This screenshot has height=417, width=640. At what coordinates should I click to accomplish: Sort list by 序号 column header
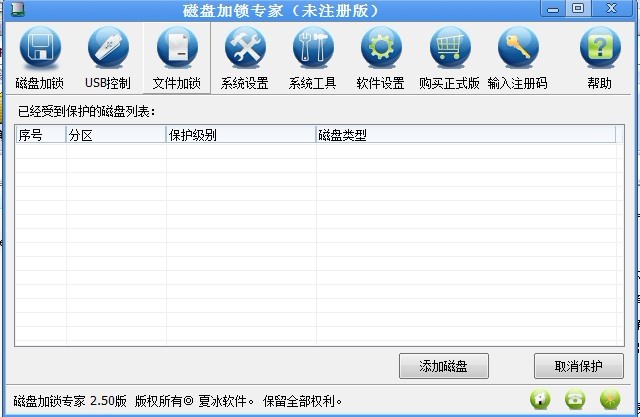pos(40,135)
